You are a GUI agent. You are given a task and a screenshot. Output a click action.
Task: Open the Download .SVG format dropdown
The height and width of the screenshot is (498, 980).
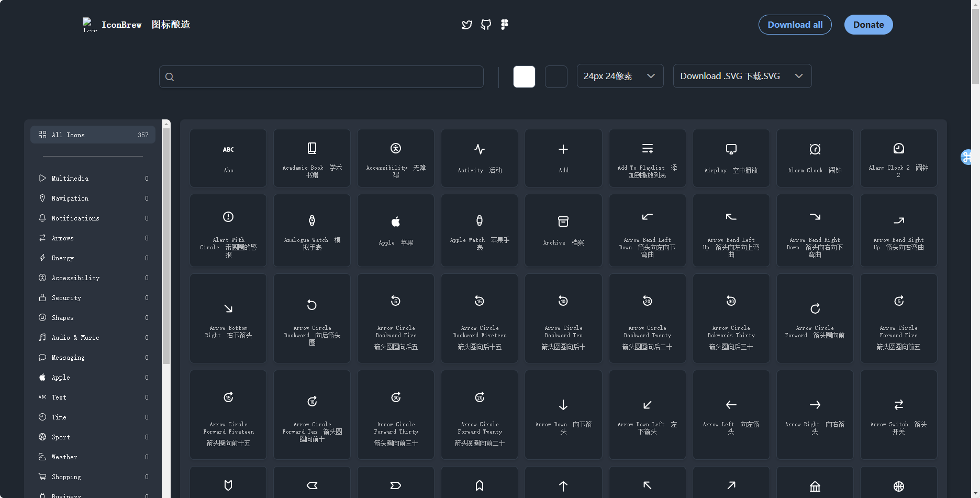click(742, 76)
